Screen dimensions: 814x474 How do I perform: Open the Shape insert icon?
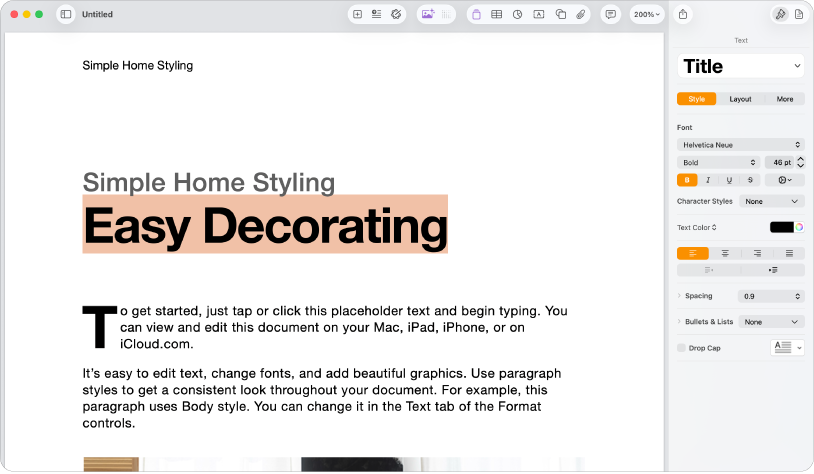point(560,15)
